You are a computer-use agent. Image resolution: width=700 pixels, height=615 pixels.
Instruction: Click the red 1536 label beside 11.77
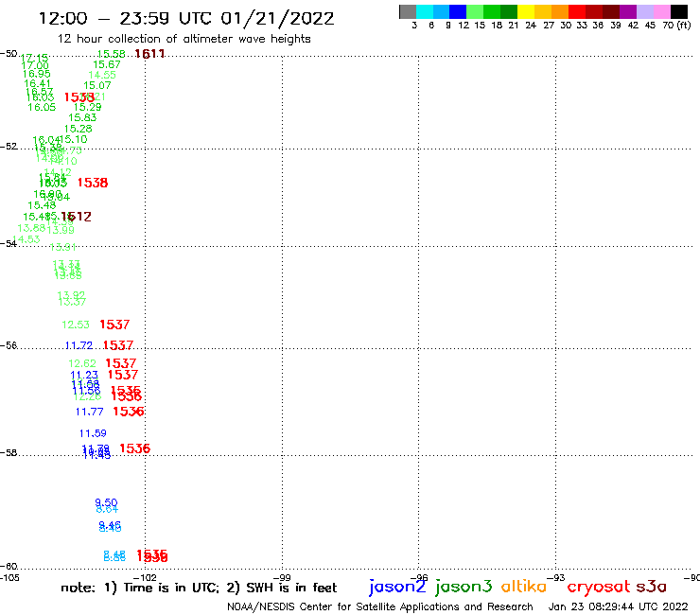[129, 412]
